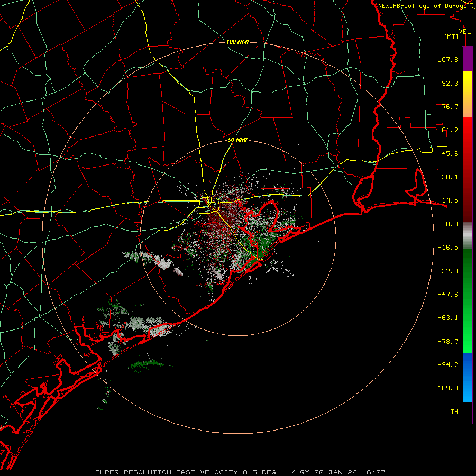Select the 30.1 velocity scale value
This screenshot has width=476, height=476.
click(450, 177)
